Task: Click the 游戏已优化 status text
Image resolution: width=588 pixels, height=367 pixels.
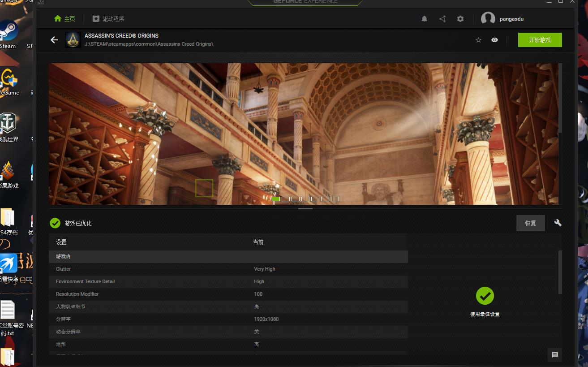Action: click(78, 223)
